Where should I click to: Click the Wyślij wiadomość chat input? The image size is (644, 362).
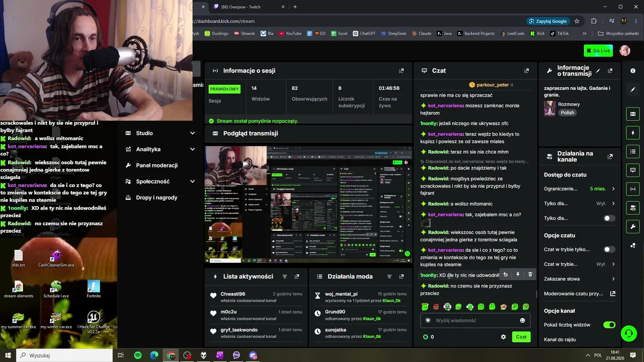[x=475, y=320]
